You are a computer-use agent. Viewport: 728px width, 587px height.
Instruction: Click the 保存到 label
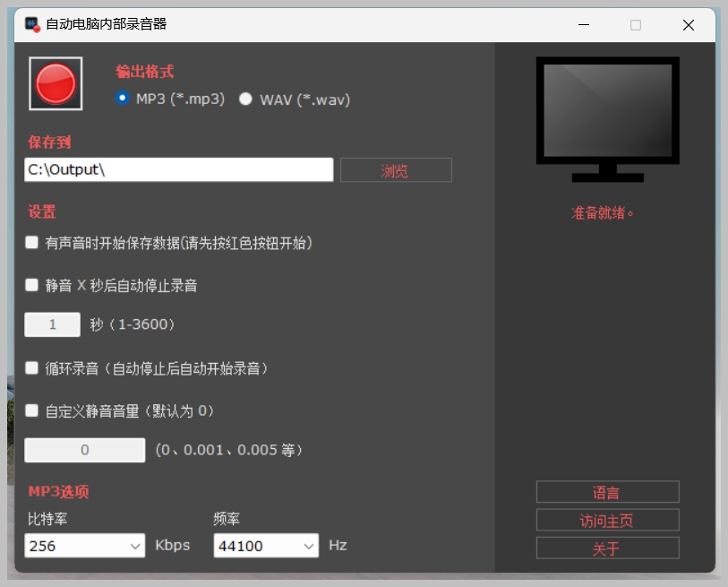(49, 142)
